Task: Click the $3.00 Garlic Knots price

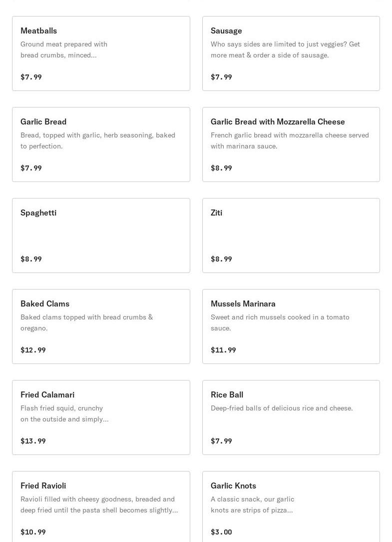Action: (x=221, y=532)
